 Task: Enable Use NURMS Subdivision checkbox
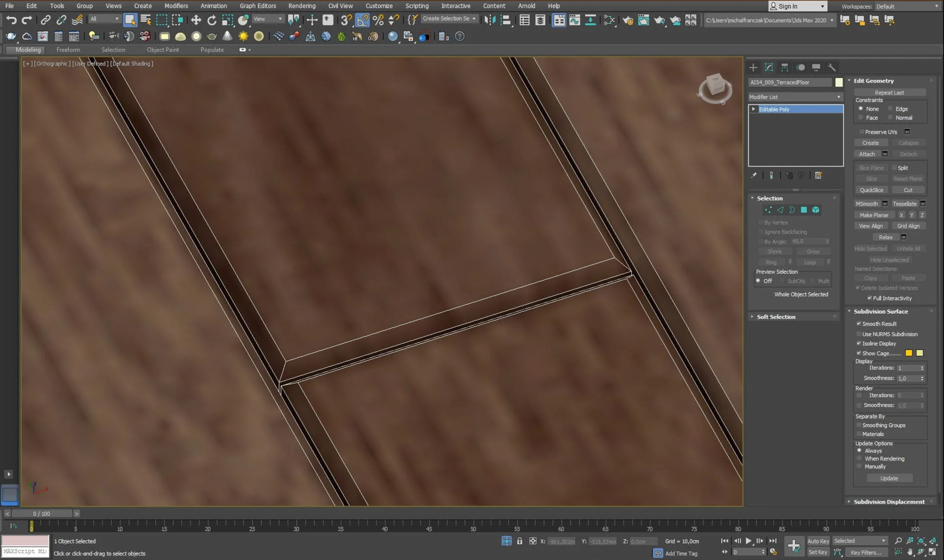pyautogui.click(x=859, y=334)
